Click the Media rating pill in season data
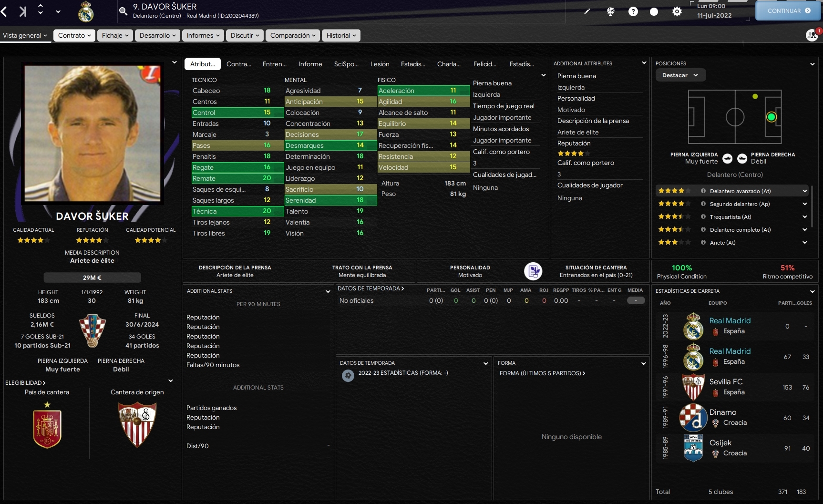Viewport: 823px width, 504px height. pos(636,300)
